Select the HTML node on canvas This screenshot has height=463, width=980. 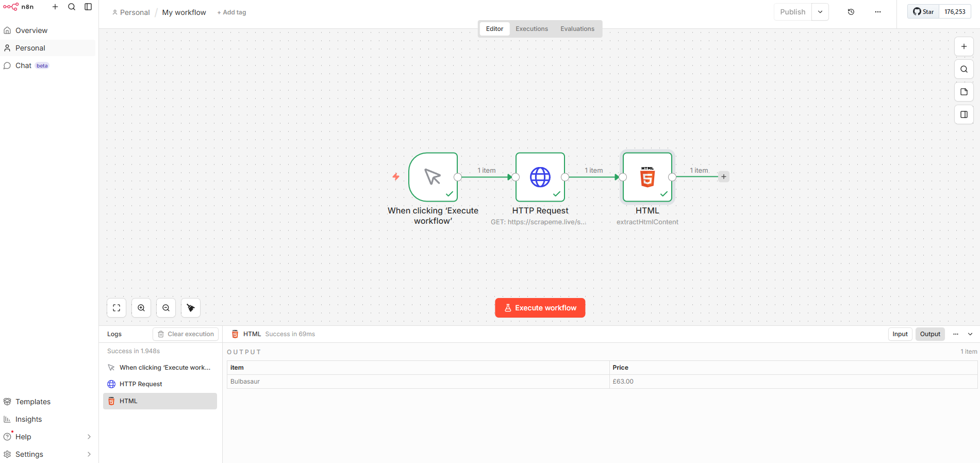(647, 177)
